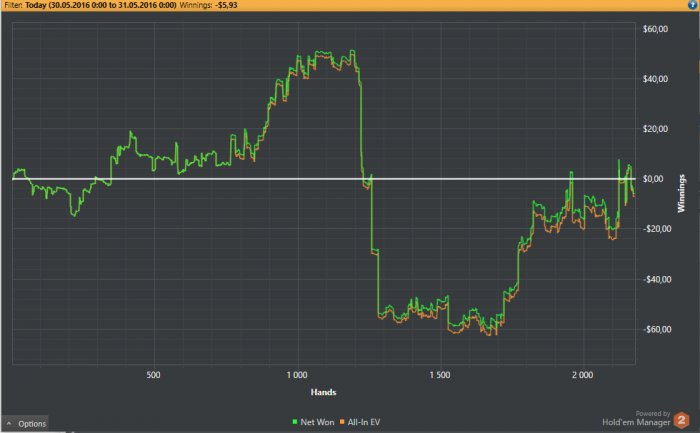Click the Winnings vertical axis title
700x433 pixels.
click(x=681, y=193)
